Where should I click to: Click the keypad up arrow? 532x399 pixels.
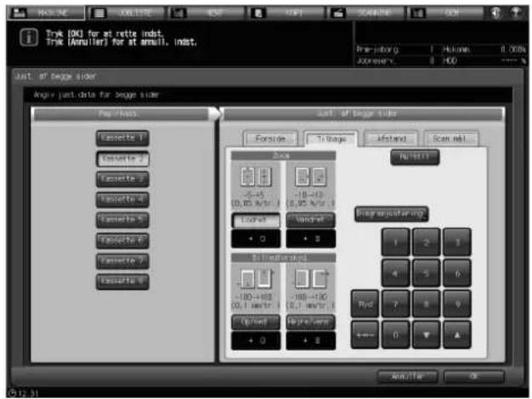(x=457, y=335)
